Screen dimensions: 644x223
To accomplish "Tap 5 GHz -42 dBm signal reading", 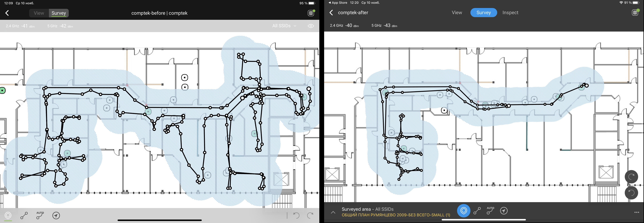I will 60,26.
